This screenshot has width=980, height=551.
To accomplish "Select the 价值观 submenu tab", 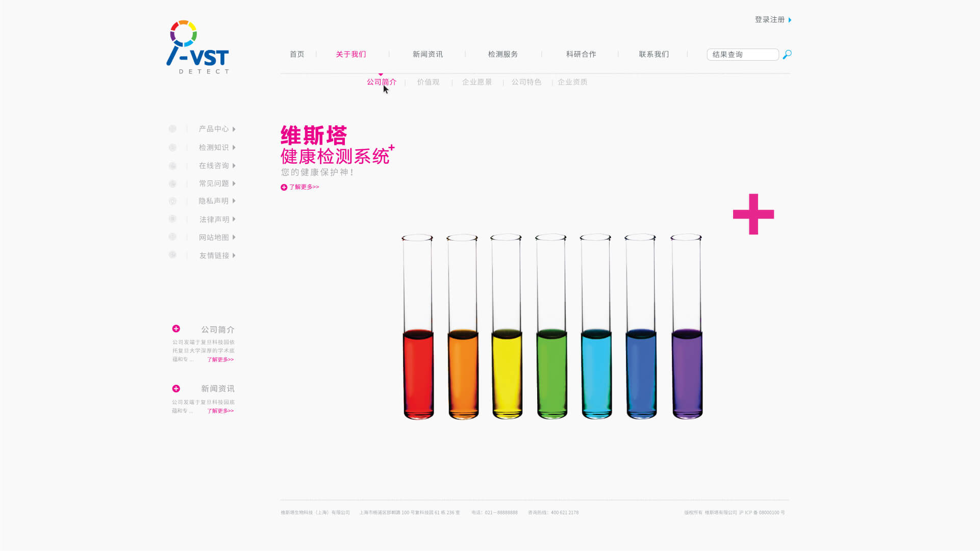I will click(x=428, y=82).
